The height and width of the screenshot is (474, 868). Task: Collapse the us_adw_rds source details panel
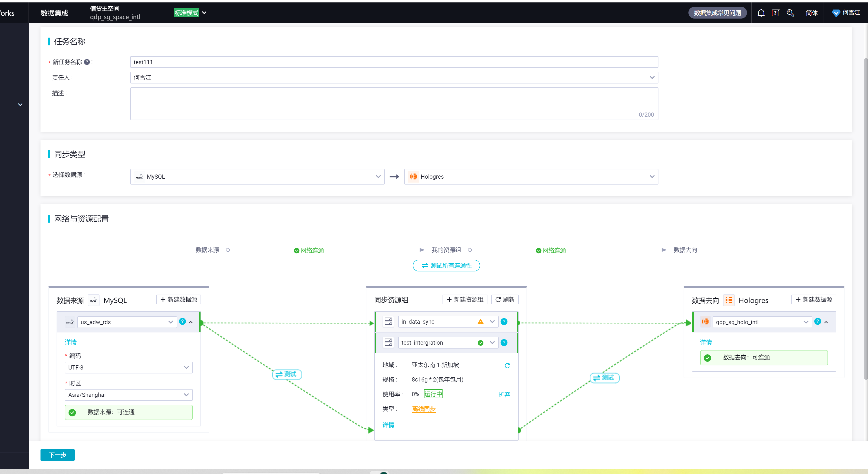click(x=191, y=322)
